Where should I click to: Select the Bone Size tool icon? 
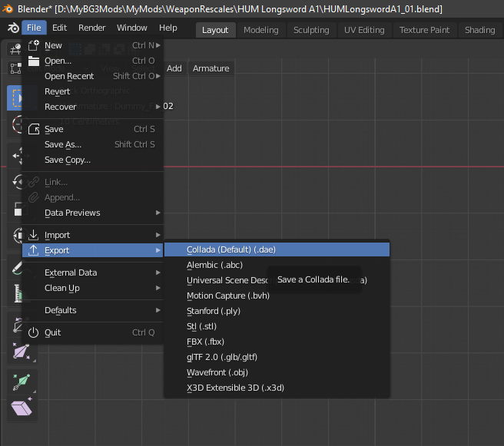pos(22,352)
